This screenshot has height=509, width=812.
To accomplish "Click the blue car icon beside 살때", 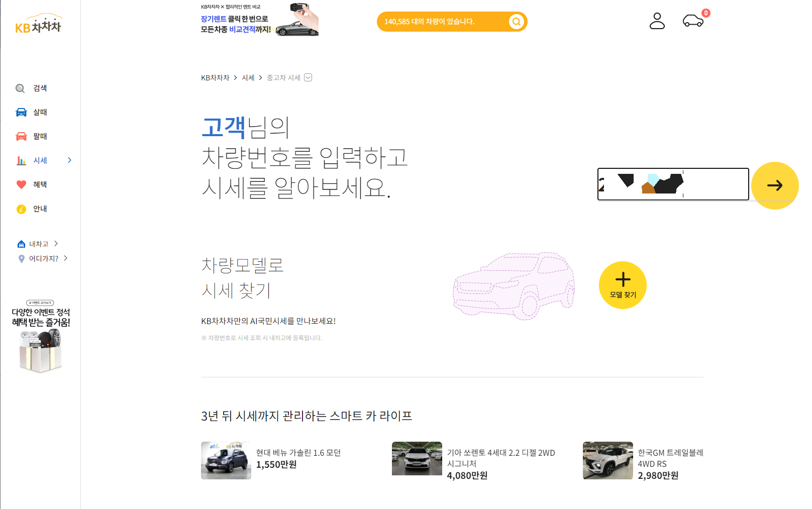I will pos(21,112).
